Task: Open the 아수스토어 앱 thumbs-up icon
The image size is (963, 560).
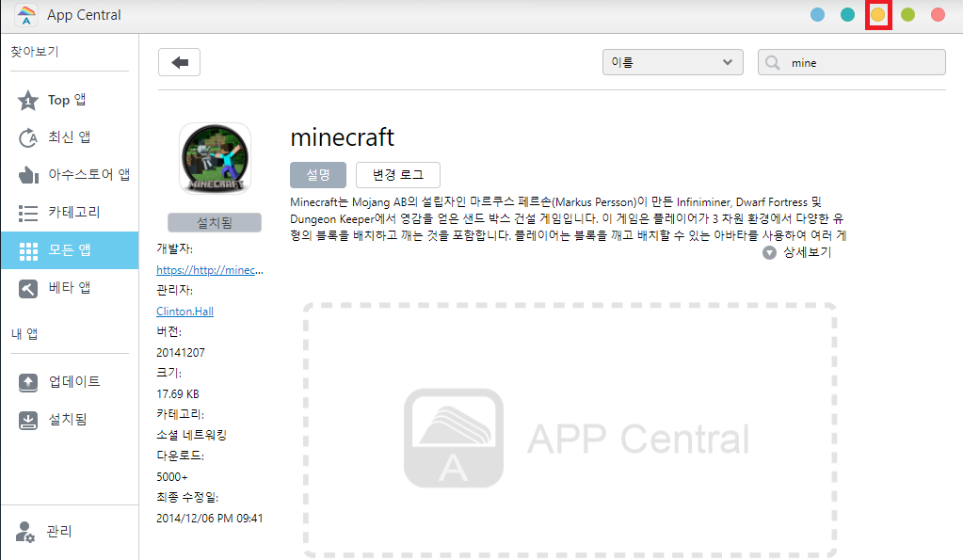Action: click(x=28, y=175)
